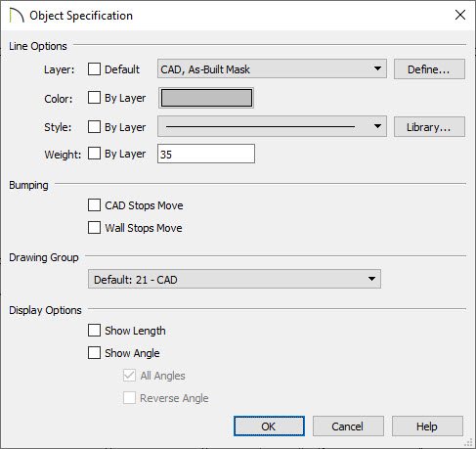Viewport: 476px width, 449px height.
Task: Turn on Show Length
Action: pos(94,331)
